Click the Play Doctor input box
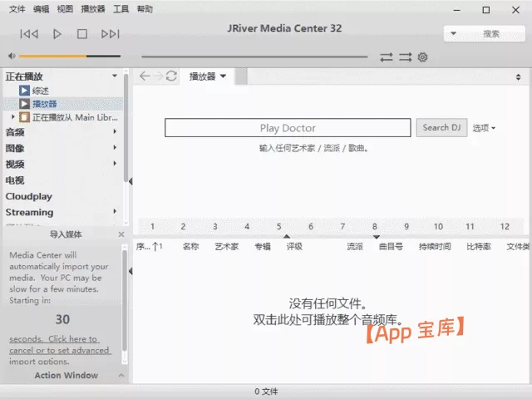Viewport: 532px width, 399px height. pos(288,127)
